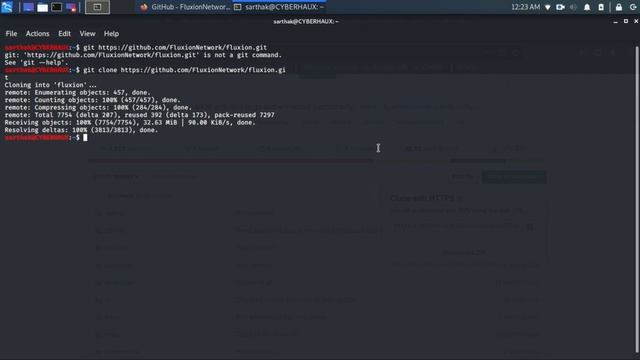Viewport: 640px width, 360px height.
Task: Click the workspace switcher box in the panel
Action: point(97,7)
